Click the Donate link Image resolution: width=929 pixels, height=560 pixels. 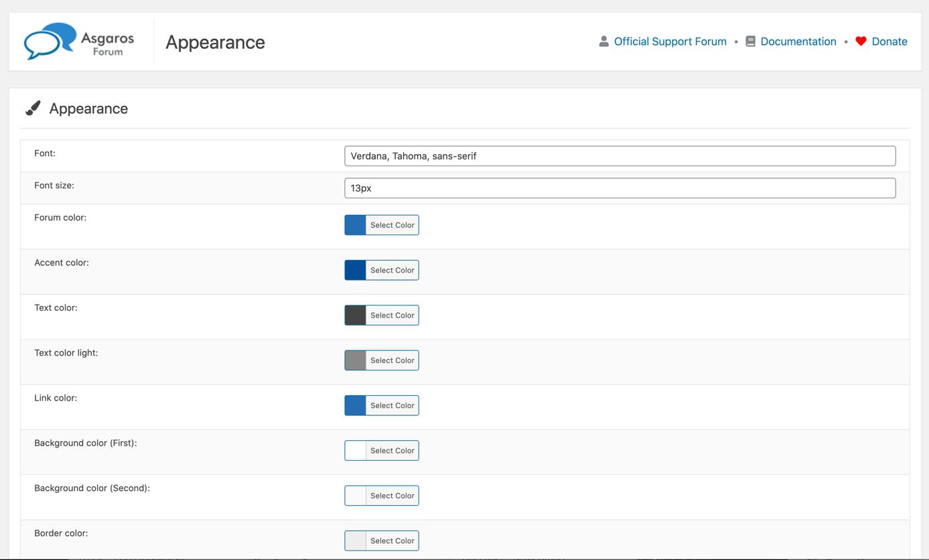click(889, 42)
